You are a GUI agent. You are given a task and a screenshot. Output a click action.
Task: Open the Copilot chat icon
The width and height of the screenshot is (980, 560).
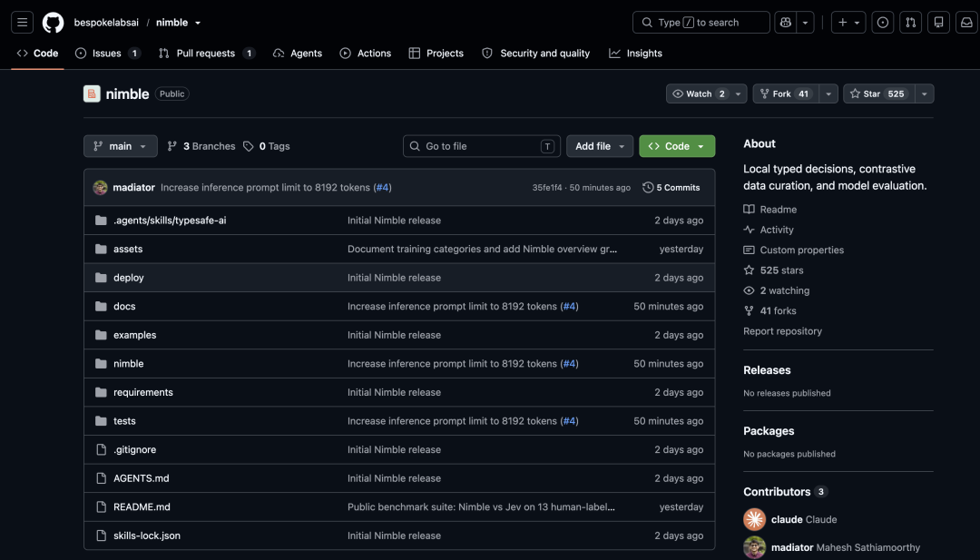[x=786, y=23]
